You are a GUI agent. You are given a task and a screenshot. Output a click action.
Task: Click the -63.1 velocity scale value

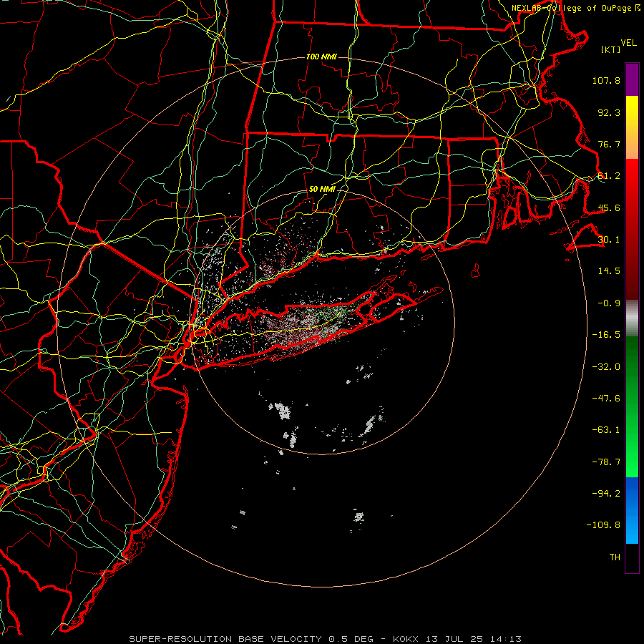pos(606,430)
